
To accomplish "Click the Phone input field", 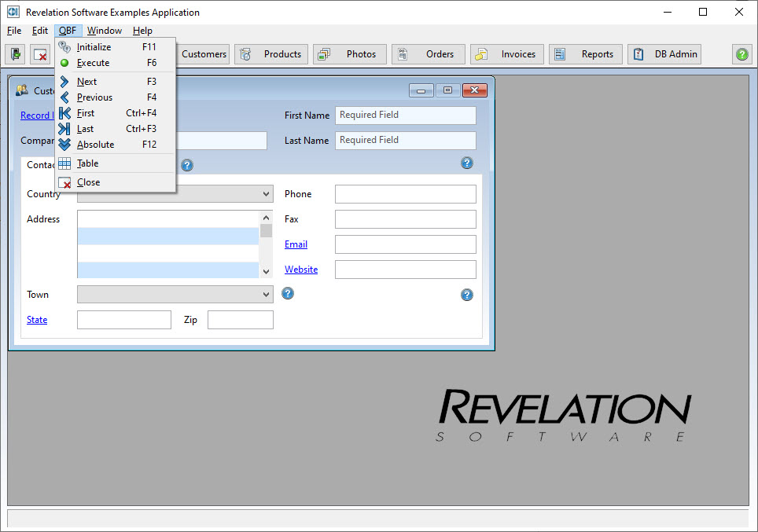I will pos(406,194).
